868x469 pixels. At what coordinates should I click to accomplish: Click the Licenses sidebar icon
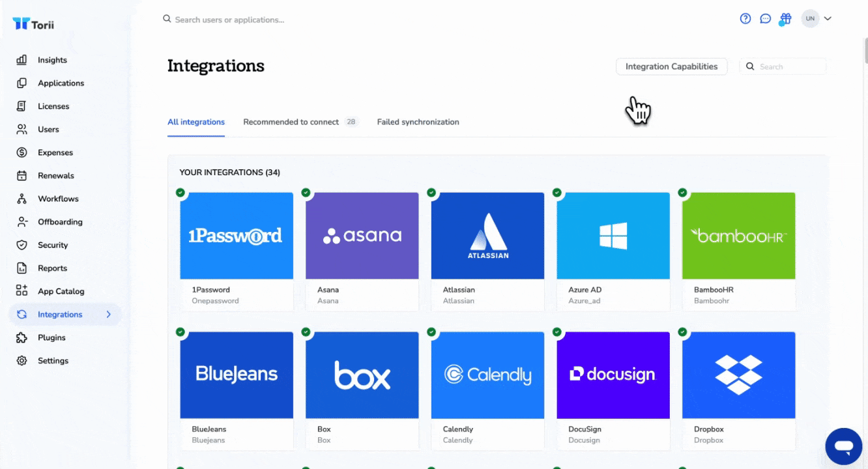pos(22,106)
